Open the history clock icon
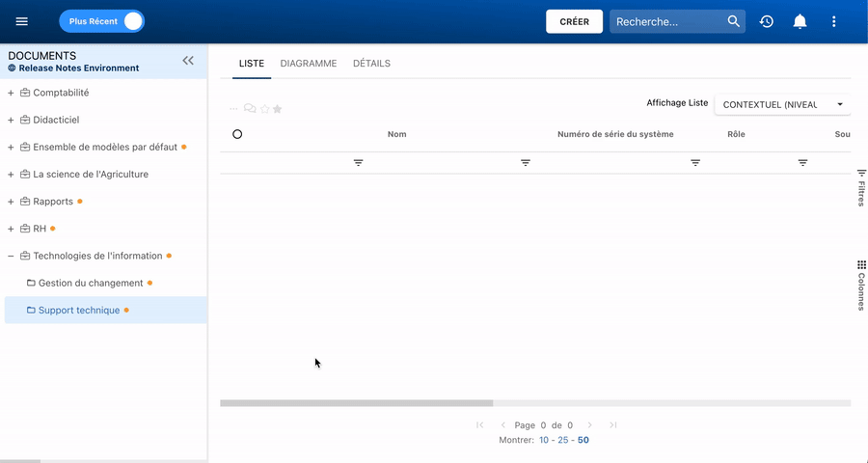The width and height of the screenshot is (868, 463). (766, 21)
